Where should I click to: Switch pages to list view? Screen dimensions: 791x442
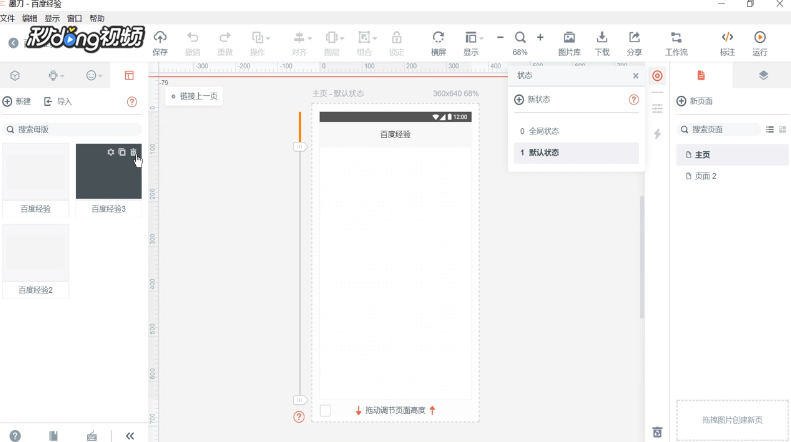(770, 130)
